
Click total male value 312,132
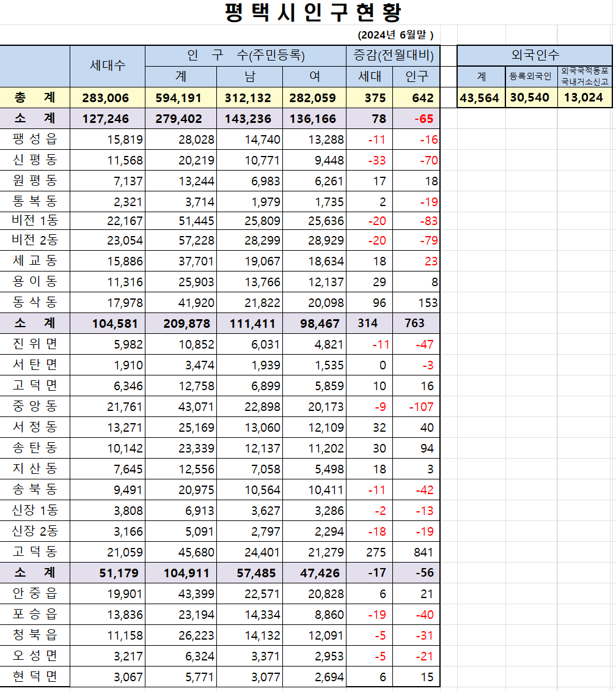click(248, 98)
